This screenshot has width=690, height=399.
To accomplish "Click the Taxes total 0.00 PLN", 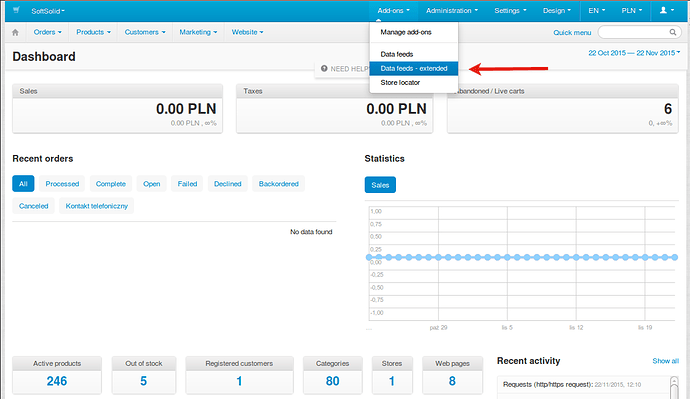I will coord(396,109).
